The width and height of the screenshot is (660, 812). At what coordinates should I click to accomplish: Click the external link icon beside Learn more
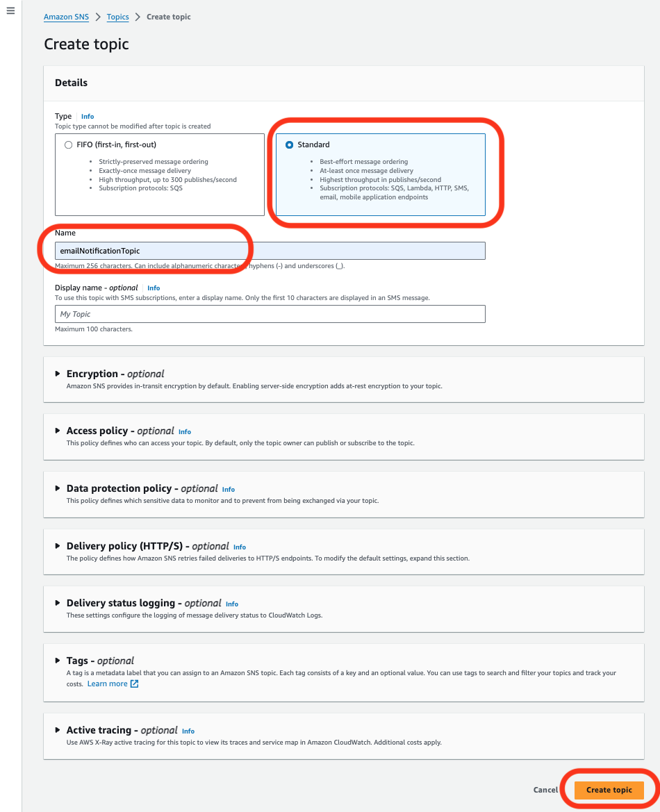pyautogui.click(x=134, y=683)
